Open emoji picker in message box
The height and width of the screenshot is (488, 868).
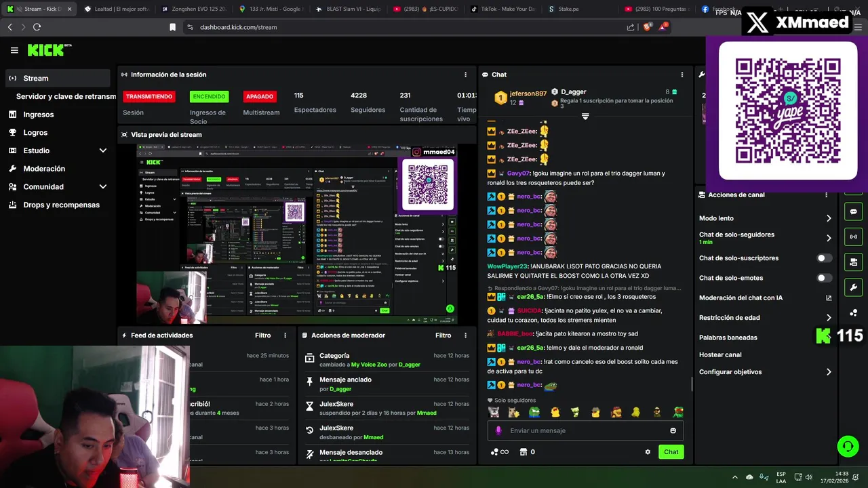673,430
